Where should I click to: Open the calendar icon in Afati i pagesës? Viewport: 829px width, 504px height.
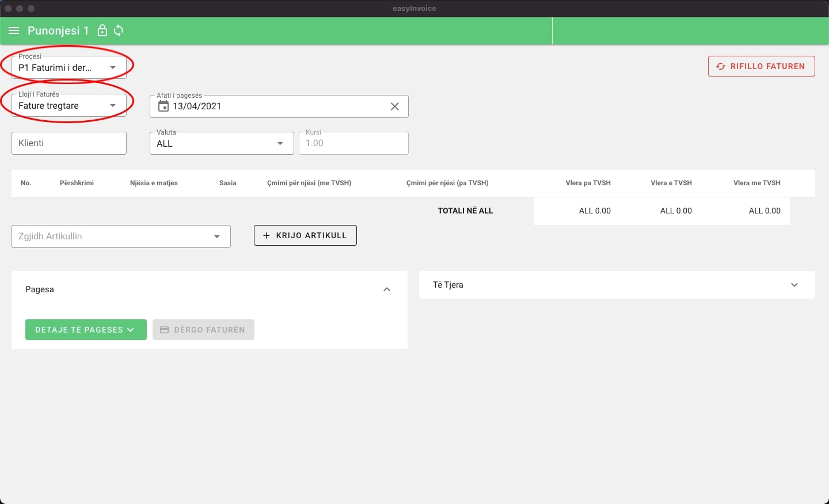point(163,106)
